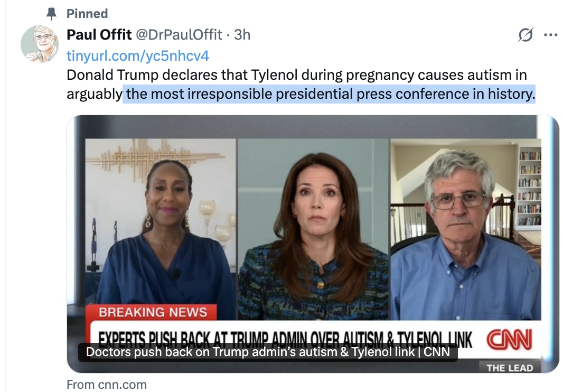Open the 3h timestamp of the post
Viewport: 563px width, 392px height.
pos(242,35)
